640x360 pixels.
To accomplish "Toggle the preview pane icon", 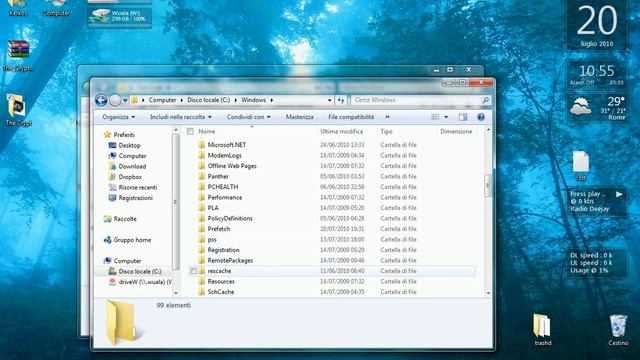I will pos(463,117).
